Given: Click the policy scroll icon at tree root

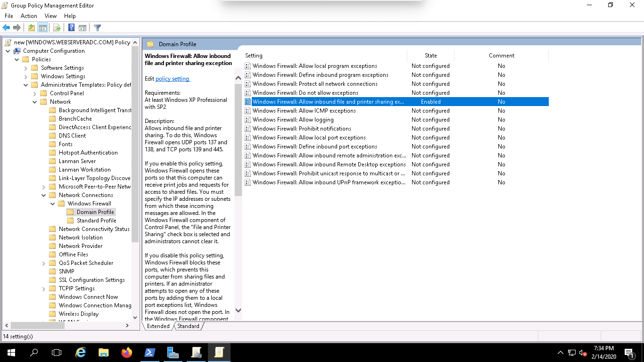Looking at the screenshot, I should 8,42.
